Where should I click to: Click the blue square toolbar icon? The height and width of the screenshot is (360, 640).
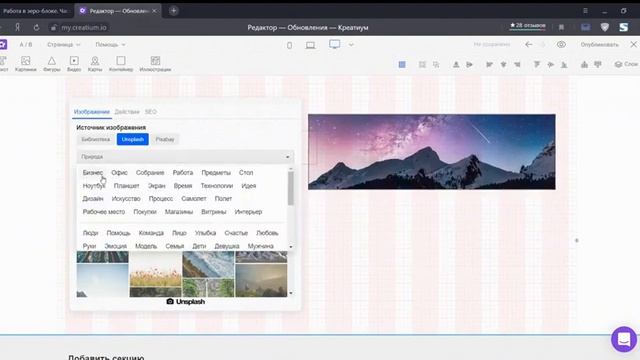tap(402, 64)
